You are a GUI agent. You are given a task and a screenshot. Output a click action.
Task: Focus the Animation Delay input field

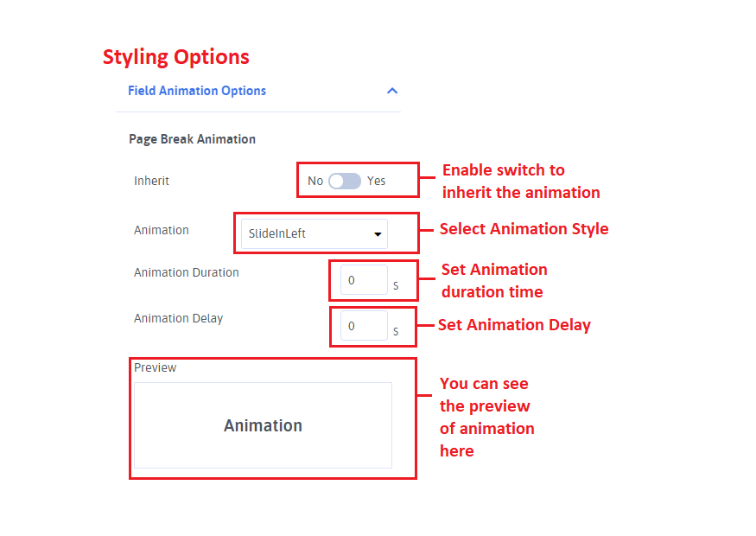click(363, 327)
